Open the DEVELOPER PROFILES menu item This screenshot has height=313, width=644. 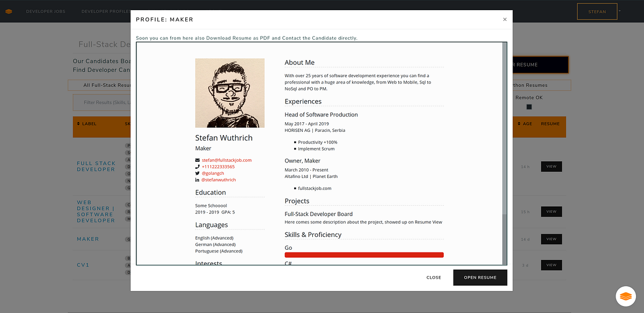[x=105, y=11]
